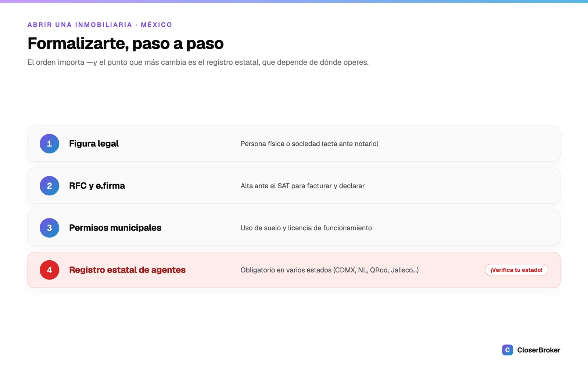Click the gradient bar at top edge
Screen dimensions: 588x372
pyautogui.click(x=294, y=1)
